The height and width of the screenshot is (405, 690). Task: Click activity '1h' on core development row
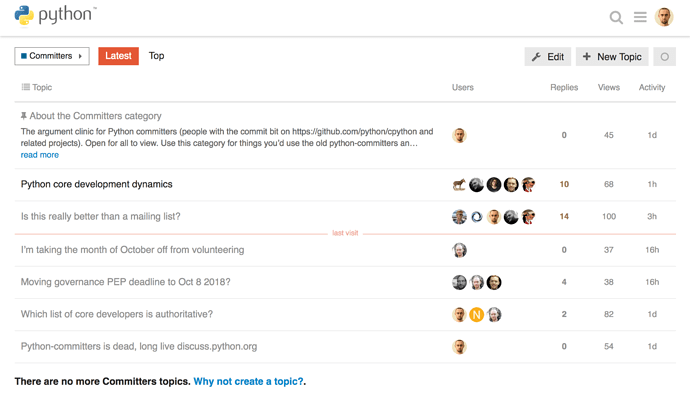[x=652, y=184]
